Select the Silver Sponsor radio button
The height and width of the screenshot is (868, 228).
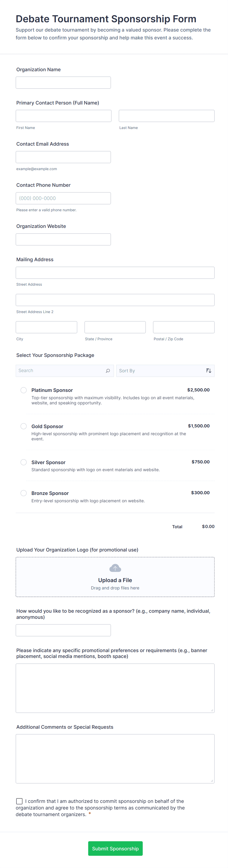pyautogui.click(x=24, y=462)
